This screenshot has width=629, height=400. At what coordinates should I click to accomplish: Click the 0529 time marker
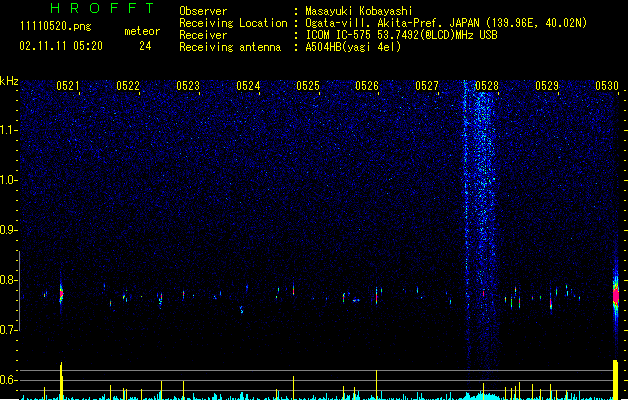547,86
